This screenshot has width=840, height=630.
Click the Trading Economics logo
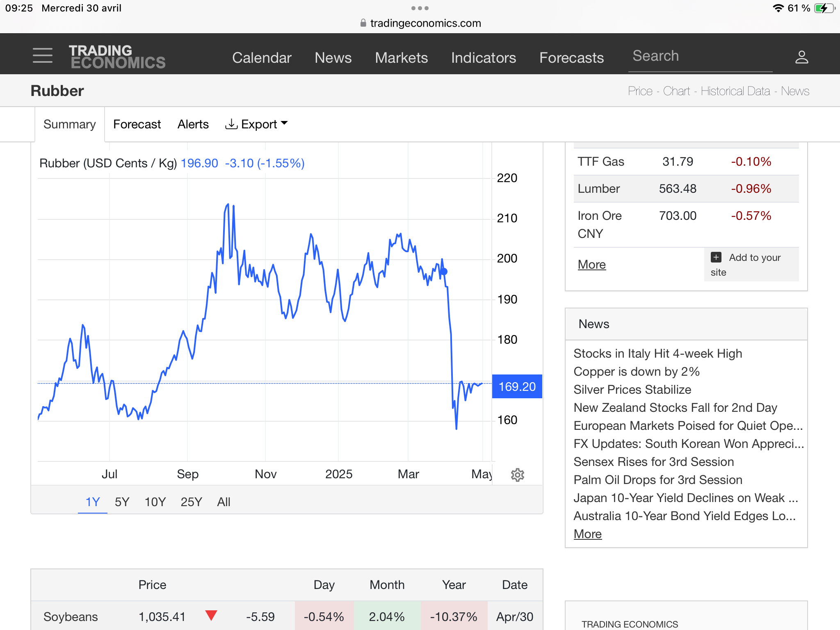pyautogui.click(x=117, y=57)
